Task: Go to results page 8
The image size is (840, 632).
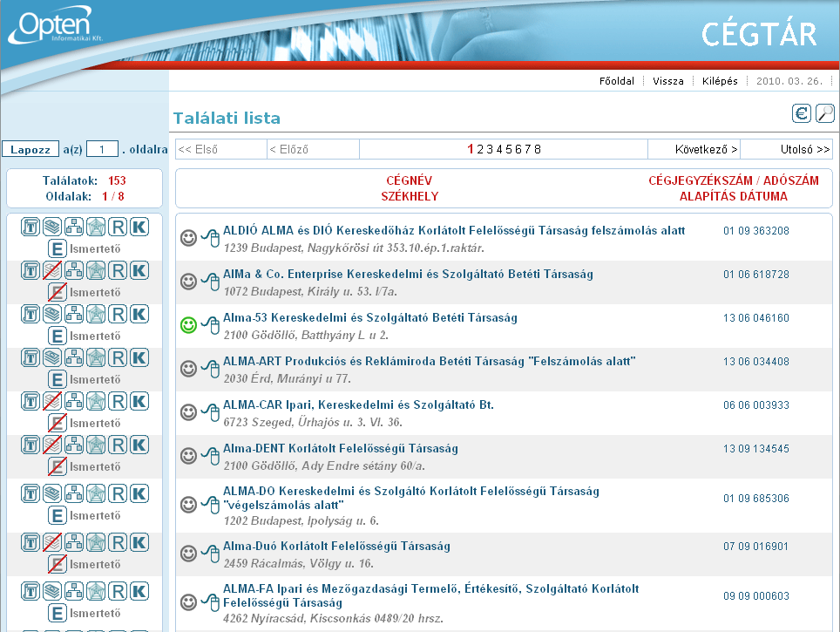Action: [538, 150]
